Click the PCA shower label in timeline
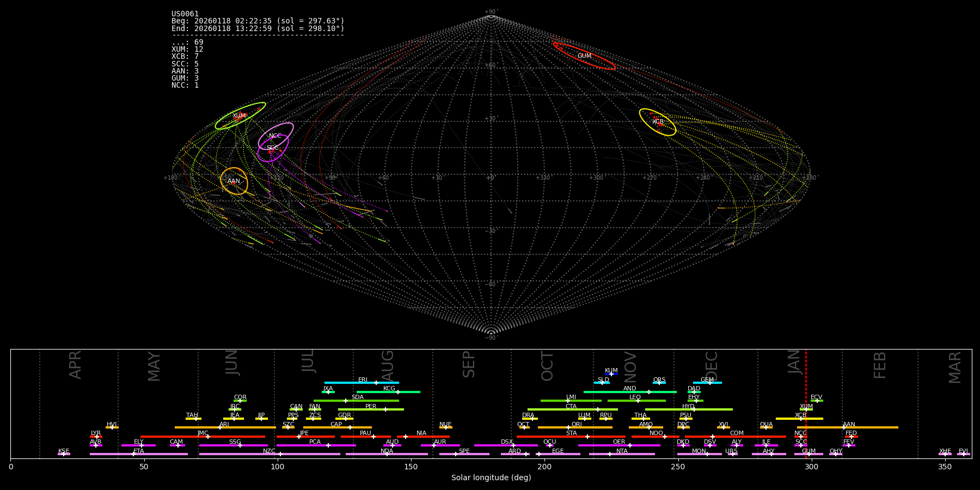Viewport: 980px width, 490px height. (x=315, y=442)
